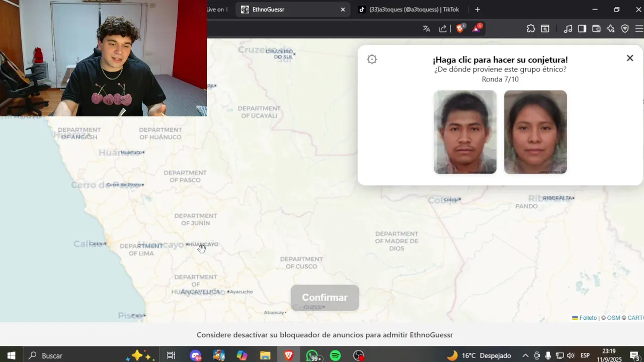The height and width of the screenshot is (362, 644).
Task: Toggle the browser sidebar panel icon
Action: click(582, 29)
